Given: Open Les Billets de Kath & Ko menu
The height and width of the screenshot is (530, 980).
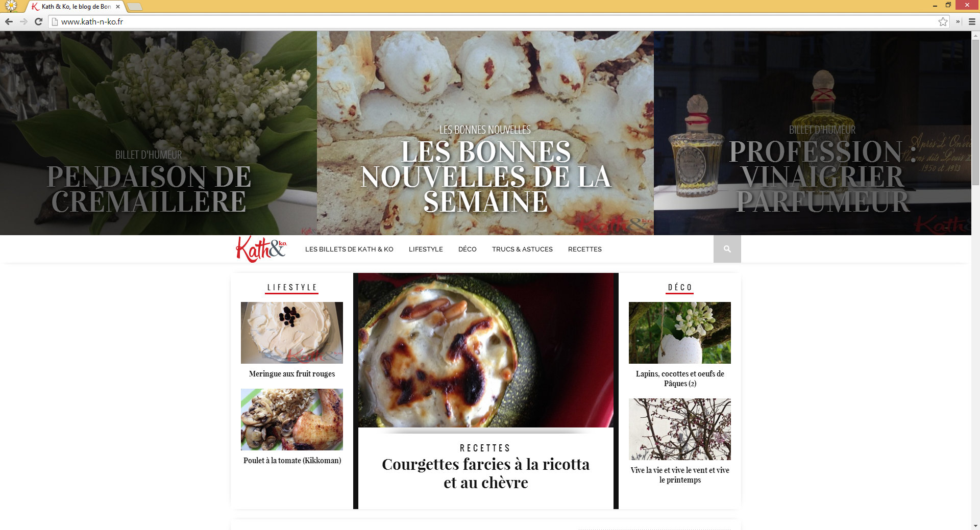Looking at the screenshot, I should point(349,249).
